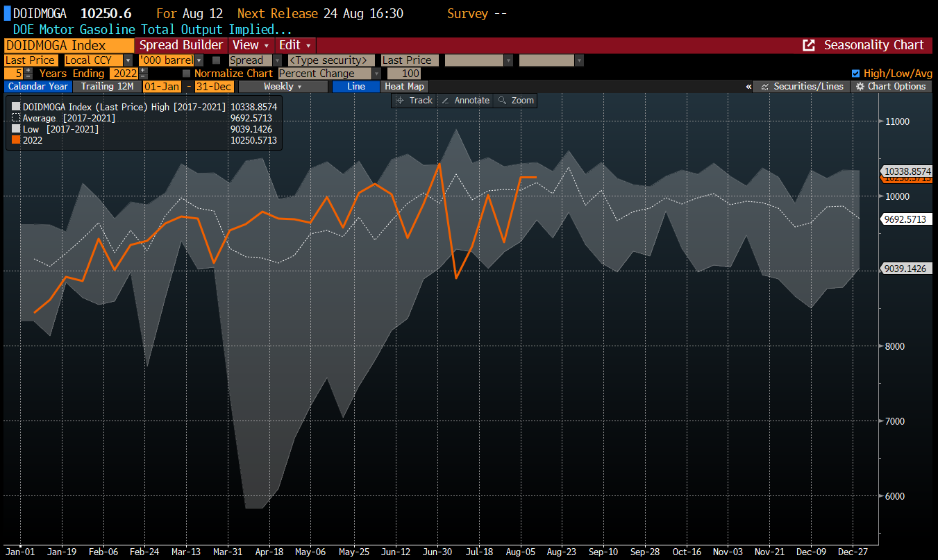The height and width of the screenshot is (560, 938).
Task: Enable the Normalize Chart checkbox
Action: click(186, 74)
